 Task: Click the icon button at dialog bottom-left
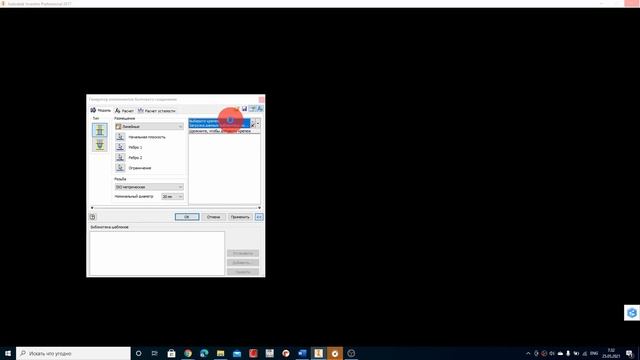(93, 217)
